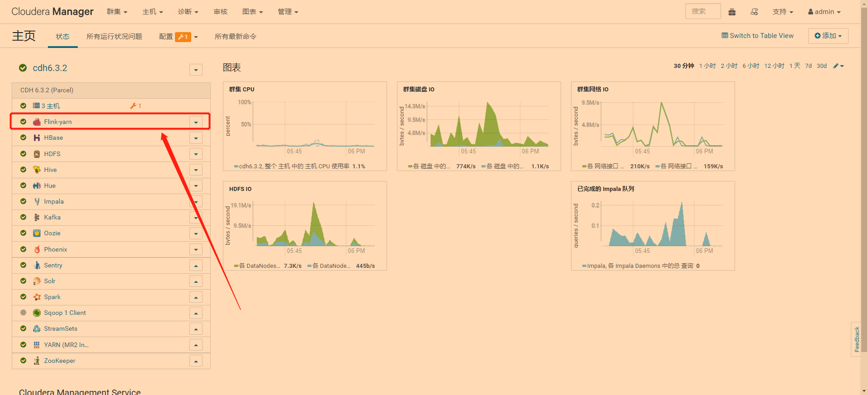Click the ZooKeeper service icon
The width and height of the screenshot is (868, 395).
click(37, 361)
